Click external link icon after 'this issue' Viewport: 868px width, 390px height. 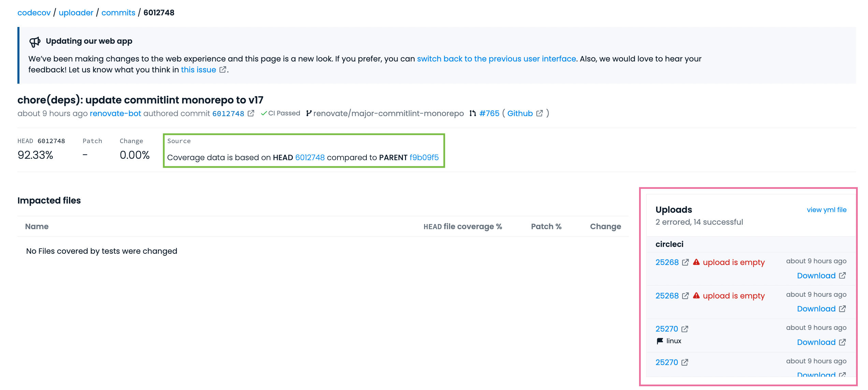click(223, 70)
